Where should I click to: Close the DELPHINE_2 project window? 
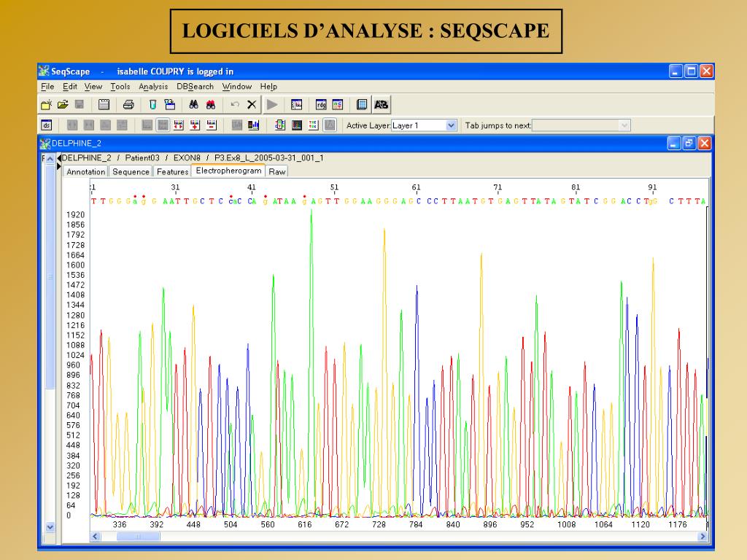point(705,144)
